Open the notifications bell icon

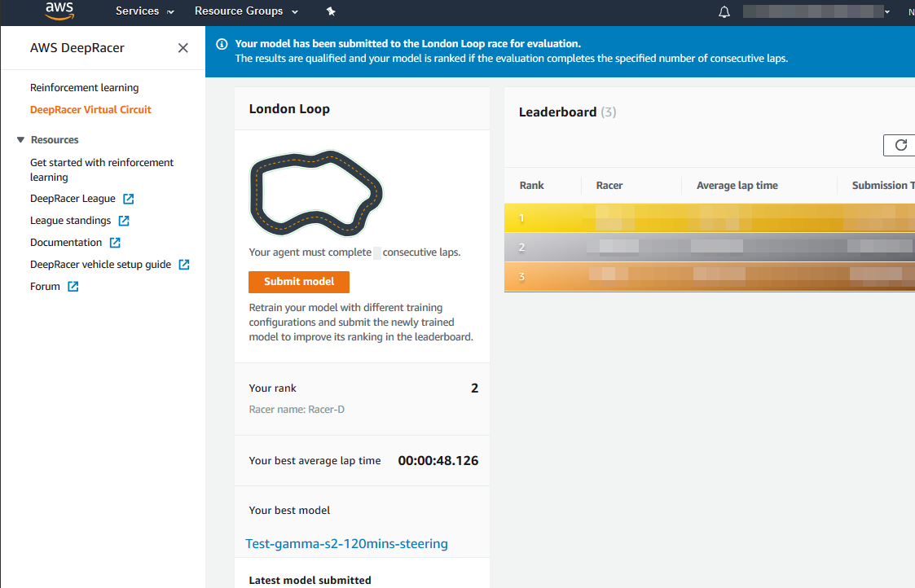tap(724, 12)
